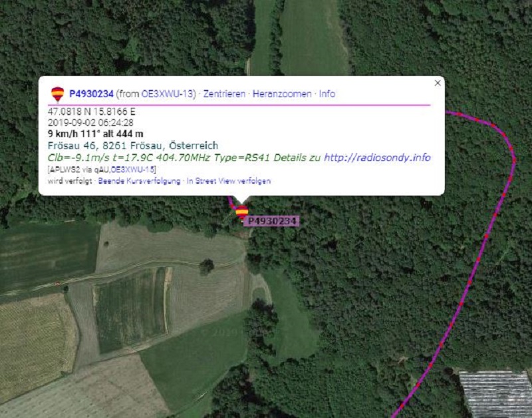Image resolution: width=532 pixels, height=418 pixels.
Task: Click the purple P4930234 map label
Action: click(271, 221)
